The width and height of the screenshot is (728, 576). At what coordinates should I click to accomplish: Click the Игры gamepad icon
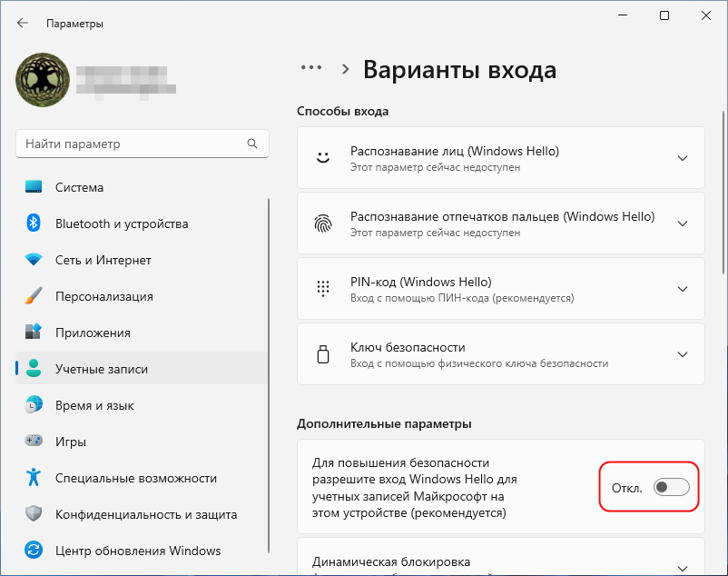coord(34,441)
